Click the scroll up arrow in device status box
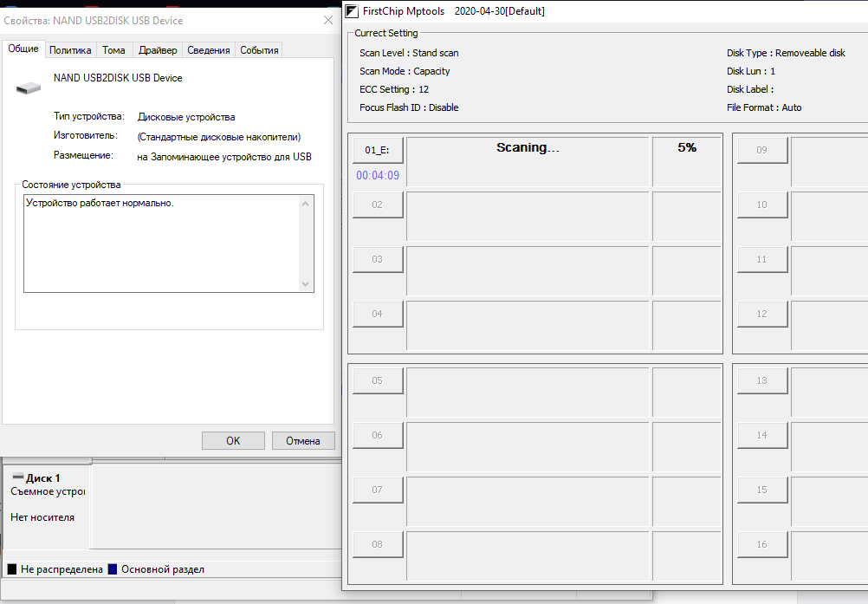The height and width of the screenshot is (604, 868). 306,204
